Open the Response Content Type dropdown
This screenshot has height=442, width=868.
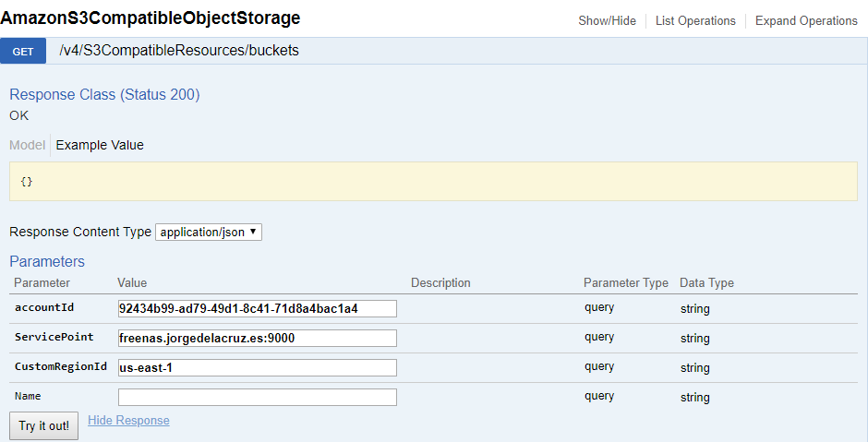point(208,233)
